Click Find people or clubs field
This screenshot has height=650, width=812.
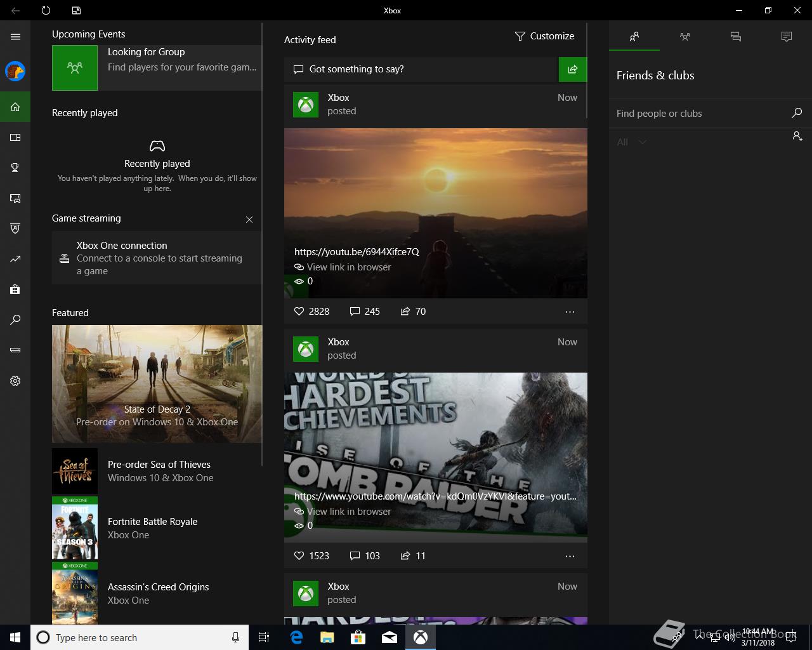pos(701,113)
